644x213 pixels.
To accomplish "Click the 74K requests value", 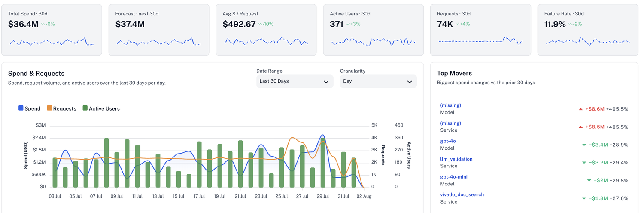I will [445, 24].
